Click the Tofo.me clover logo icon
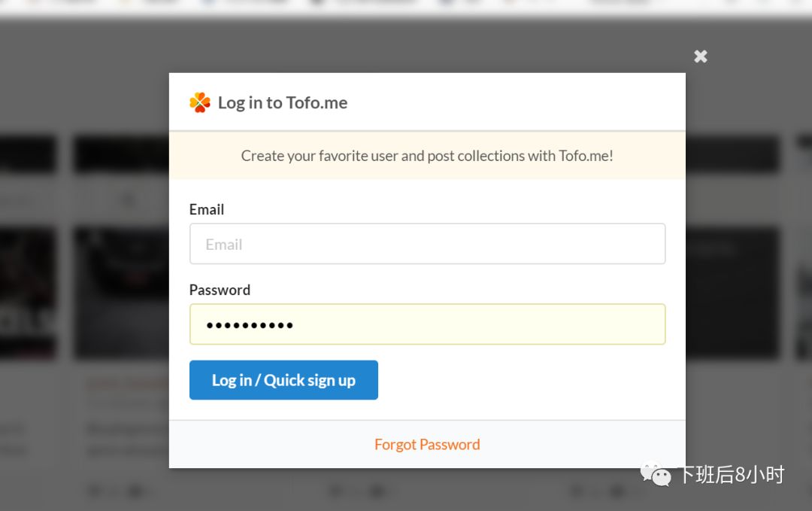 coord(200,102)
